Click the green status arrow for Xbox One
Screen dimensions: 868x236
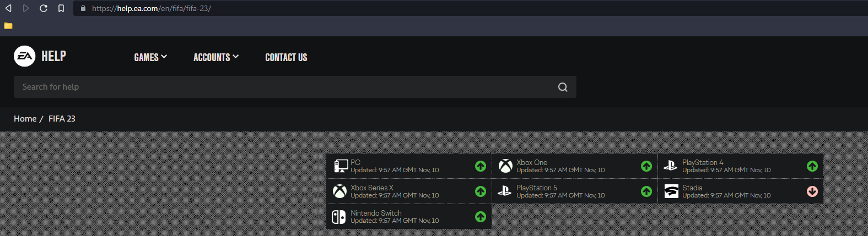coord(646,166)
